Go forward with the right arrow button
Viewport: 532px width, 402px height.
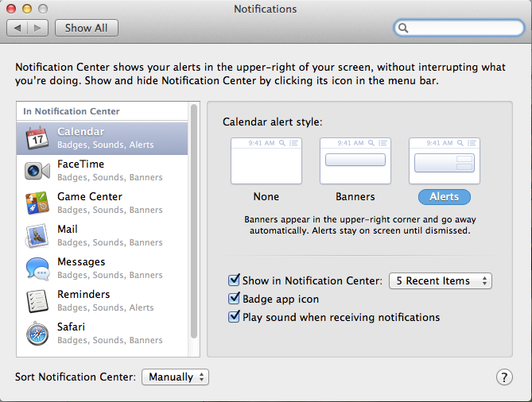pyautogui.click(x=37, y=28)
